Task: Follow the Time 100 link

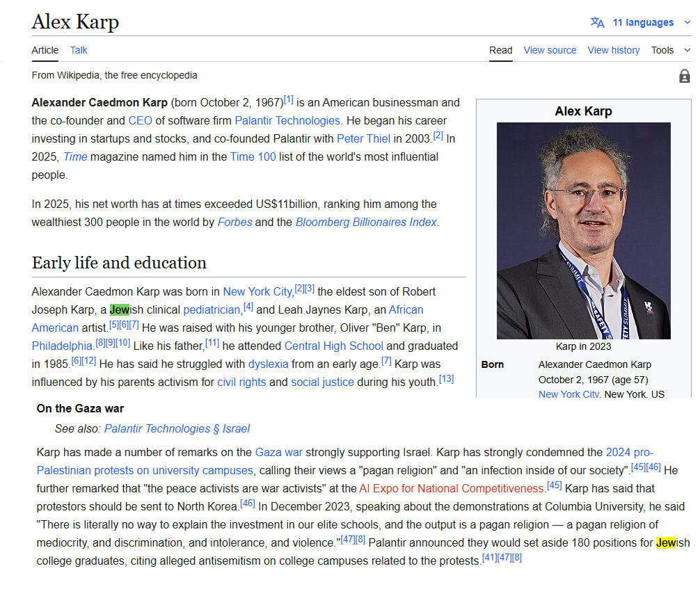Action: [253, 157]
